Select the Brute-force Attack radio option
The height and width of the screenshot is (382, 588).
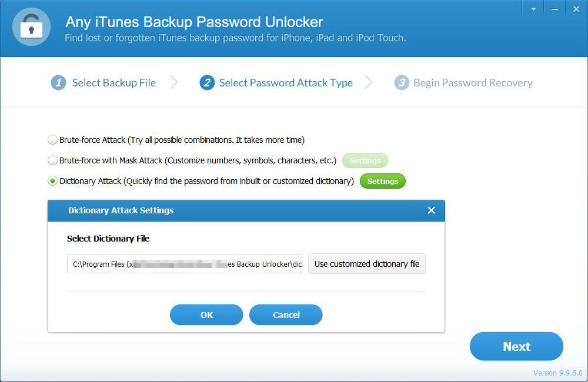[52, 140]
